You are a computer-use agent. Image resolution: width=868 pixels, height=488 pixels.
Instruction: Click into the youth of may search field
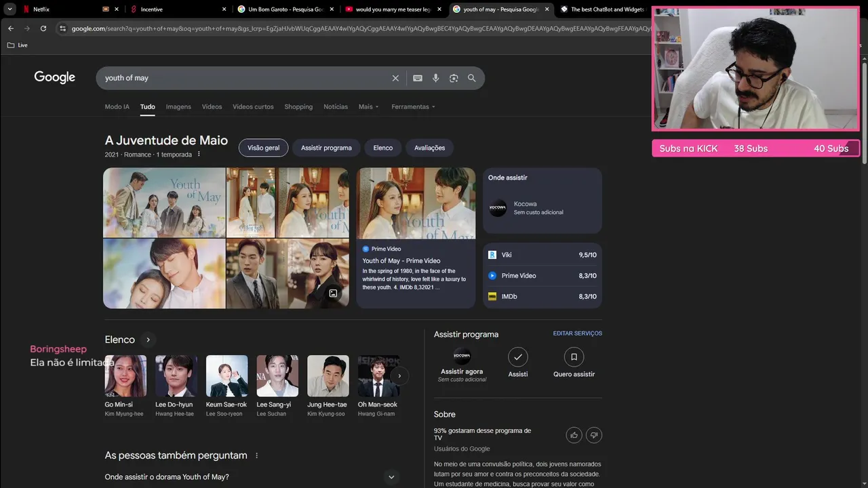(244, 78)
